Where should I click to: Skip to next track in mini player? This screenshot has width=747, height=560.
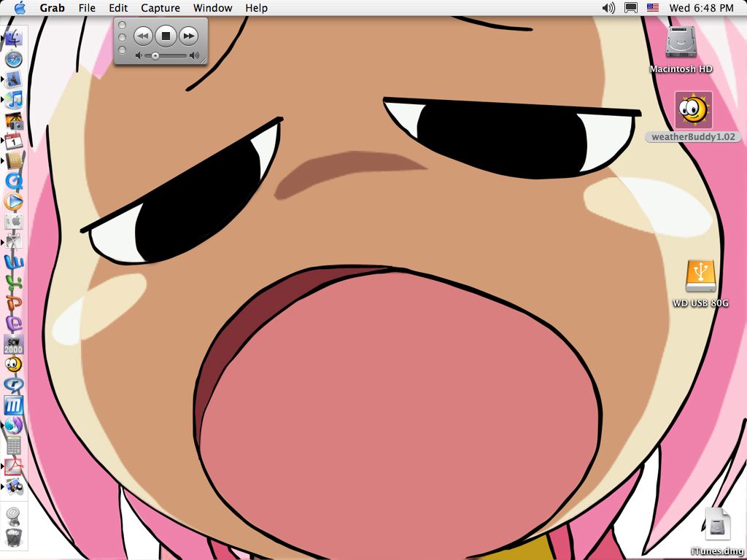pyautogui.click(x=189, y=36)
